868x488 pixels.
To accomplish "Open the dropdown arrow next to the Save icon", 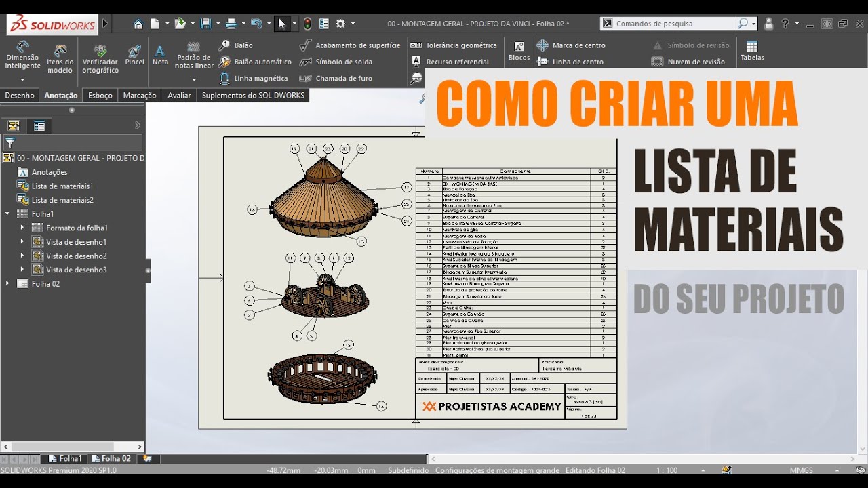I will point(217,24).
